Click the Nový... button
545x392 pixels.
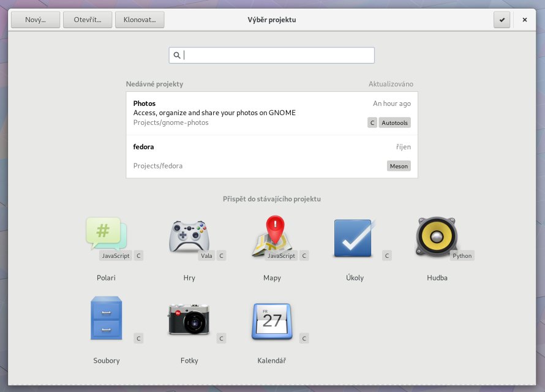[x=36, y=20]
